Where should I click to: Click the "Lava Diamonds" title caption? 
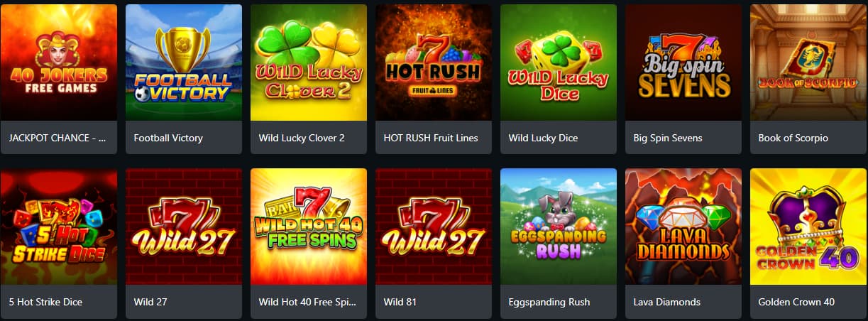667,302
